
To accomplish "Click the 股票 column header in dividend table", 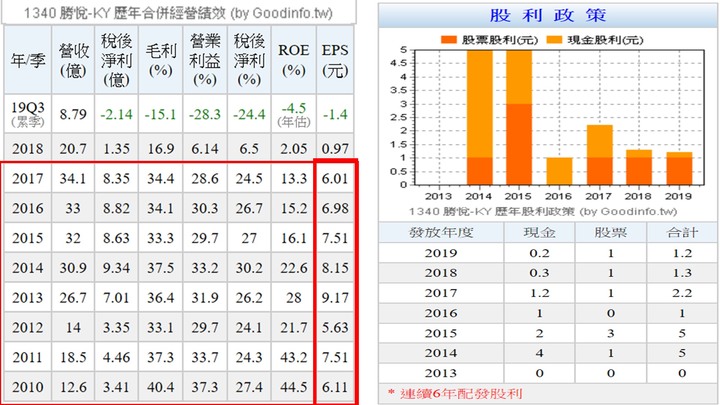I will 611,233.
